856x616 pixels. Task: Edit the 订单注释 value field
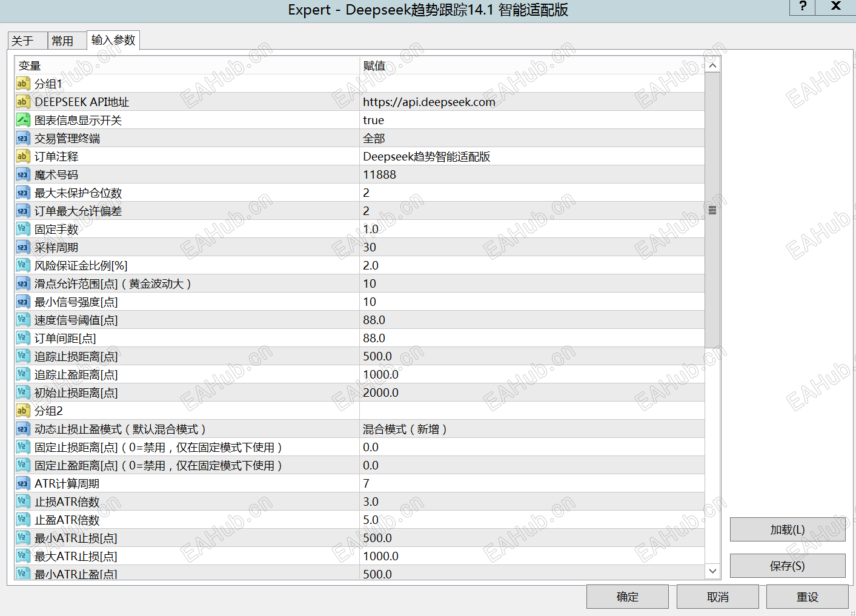coord(532,156)
